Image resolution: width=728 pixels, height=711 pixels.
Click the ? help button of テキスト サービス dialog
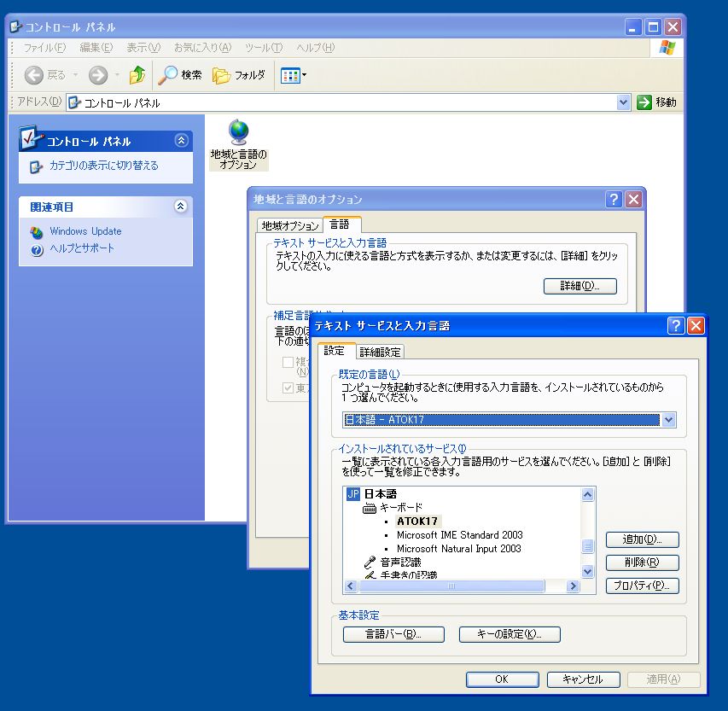pyautogui.click(x=676, y=325)
